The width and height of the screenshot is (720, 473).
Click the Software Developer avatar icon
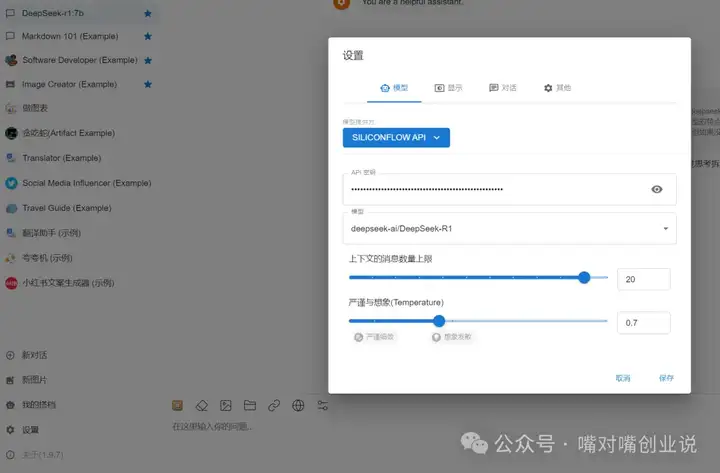point(11,60)
